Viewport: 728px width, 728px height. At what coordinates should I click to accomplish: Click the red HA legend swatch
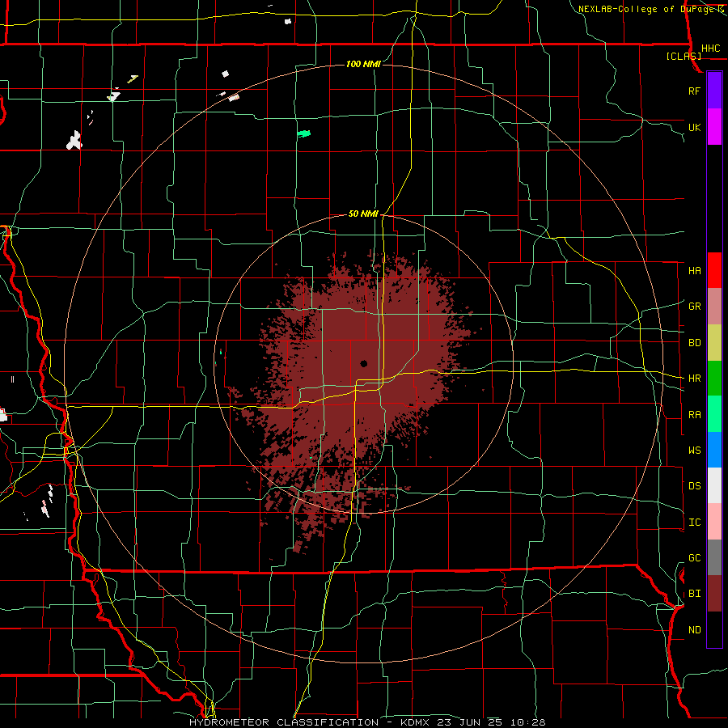(x=714, y=270)
